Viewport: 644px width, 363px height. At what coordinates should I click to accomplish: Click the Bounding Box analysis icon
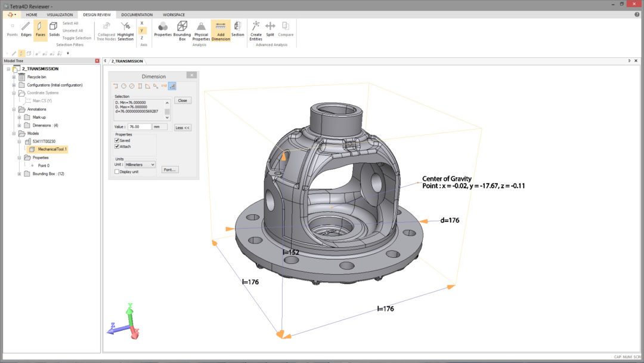[182, 29]
